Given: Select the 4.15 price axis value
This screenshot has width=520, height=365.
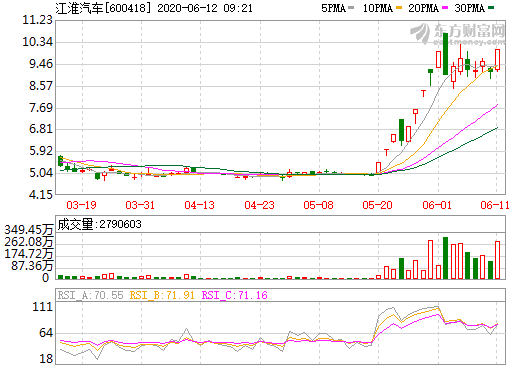Looking at the screenshot, I should [41, 194].
